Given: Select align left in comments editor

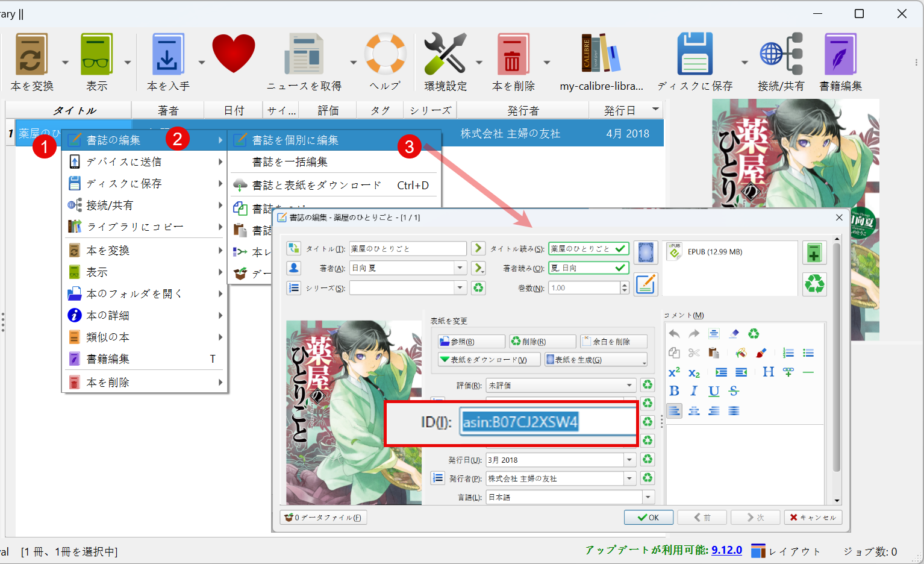Looking at the screenshot, I should tap(674, 411).
